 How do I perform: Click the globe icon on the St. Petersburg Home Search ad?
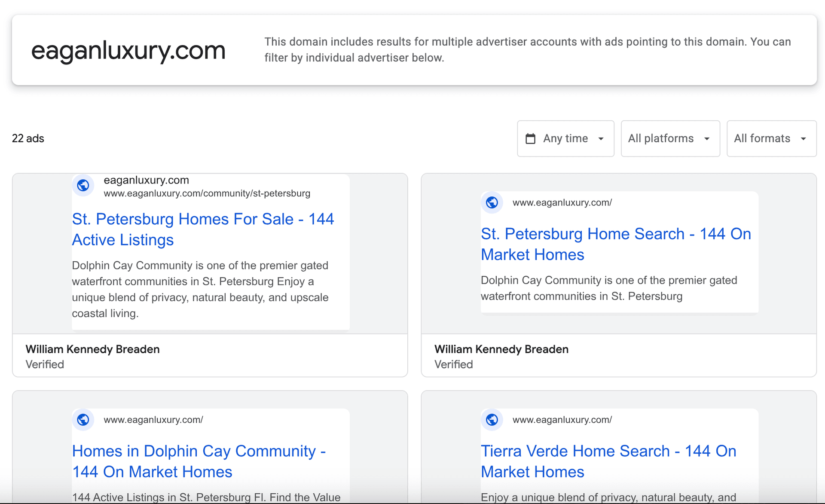coord(492,202)
